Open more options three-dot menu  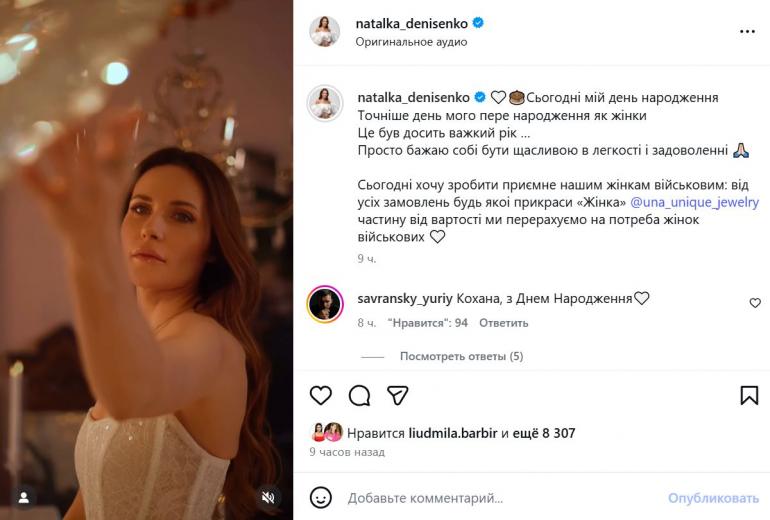click(747, 32)
